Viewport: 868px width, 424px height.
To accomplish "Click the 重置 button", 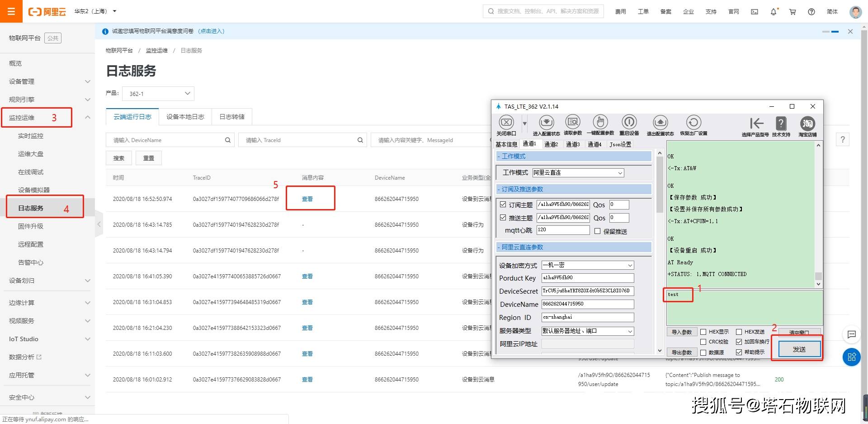I will (149, 158).
